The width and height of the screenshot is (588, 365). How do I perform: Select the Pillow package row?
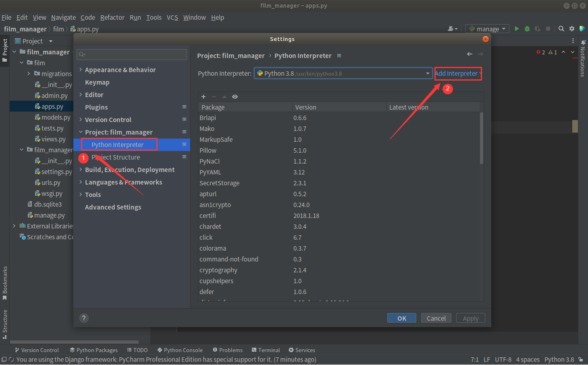339,150
